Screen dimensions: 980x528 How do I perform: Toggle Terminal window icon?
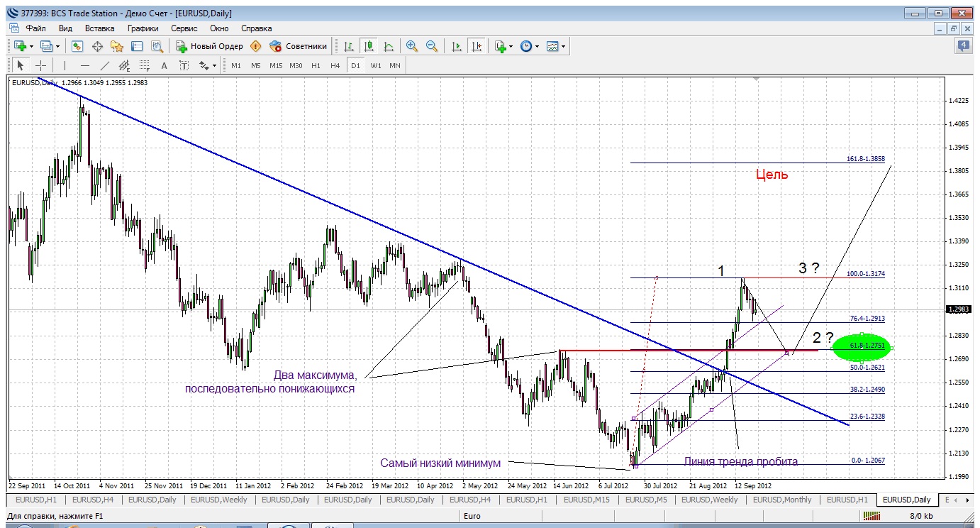pyautogui.click(x=137, y=46)
